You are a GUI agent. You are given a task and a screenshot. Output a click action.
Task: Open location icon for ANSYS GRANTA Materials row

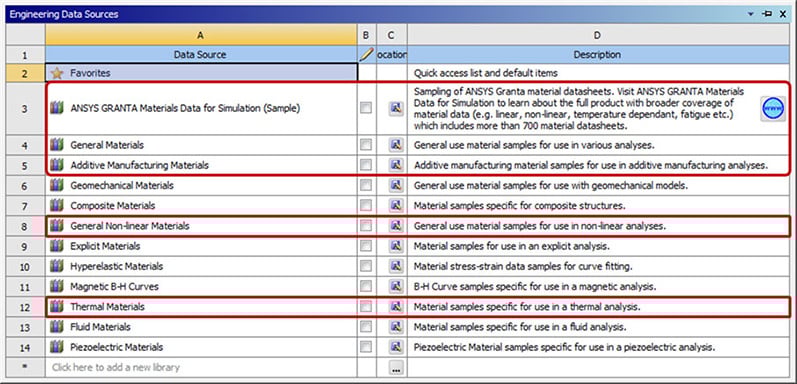pyautogui.click(x=396, y=108)
